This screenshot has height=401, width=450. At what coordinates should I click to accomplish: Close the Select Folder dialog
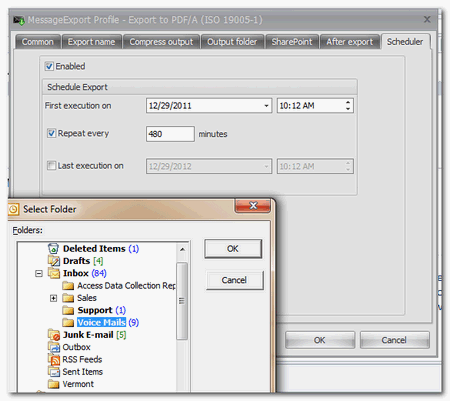tap(253, 205)
